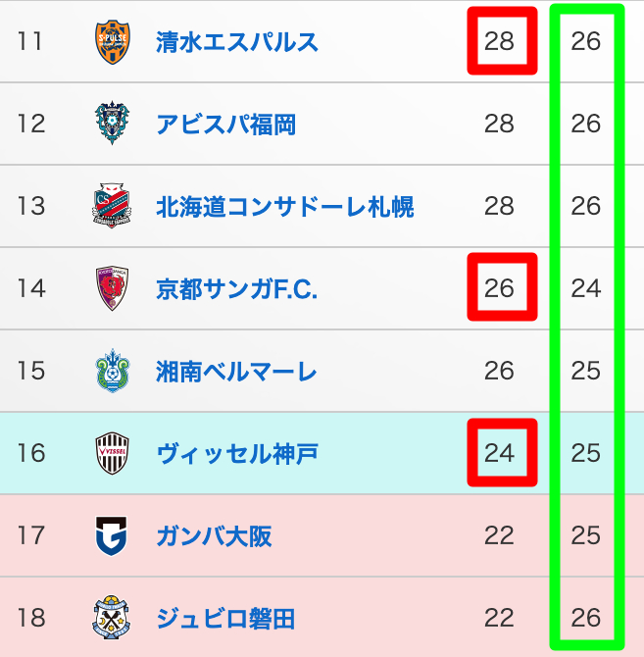
Task: Open the 北海道コンサドーレ札幌 team link
Action: 284,207
